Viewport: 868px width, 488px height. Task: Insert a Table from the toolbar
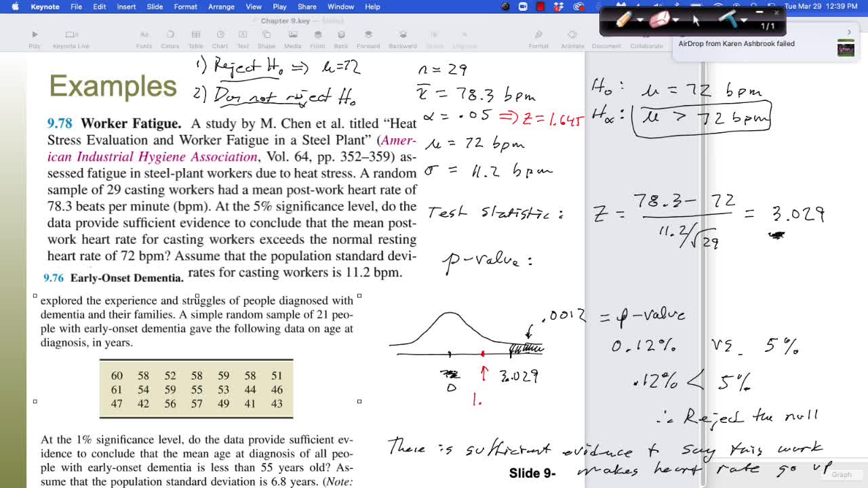coord(195,39)
